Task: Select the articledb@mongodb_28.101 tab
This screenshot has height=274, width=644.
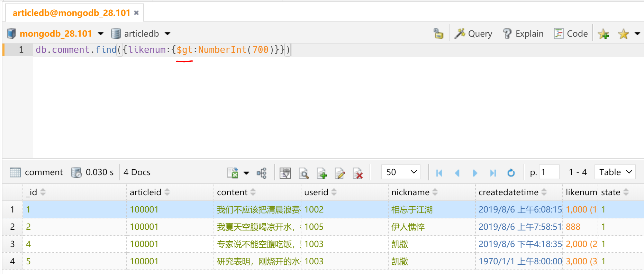Action: [71, 13]
